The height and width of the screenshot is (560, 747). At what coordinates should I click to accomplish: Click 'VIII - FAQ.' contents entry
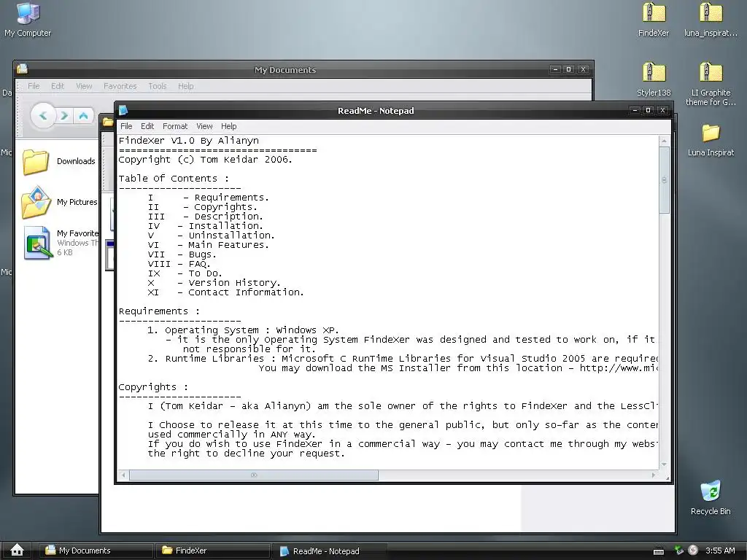179,264
